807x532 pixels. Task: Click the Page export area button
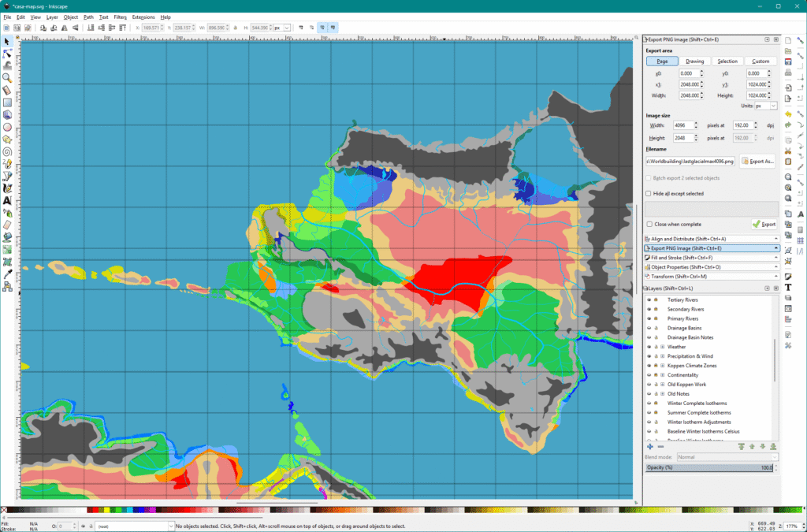(x=662, y=61)
